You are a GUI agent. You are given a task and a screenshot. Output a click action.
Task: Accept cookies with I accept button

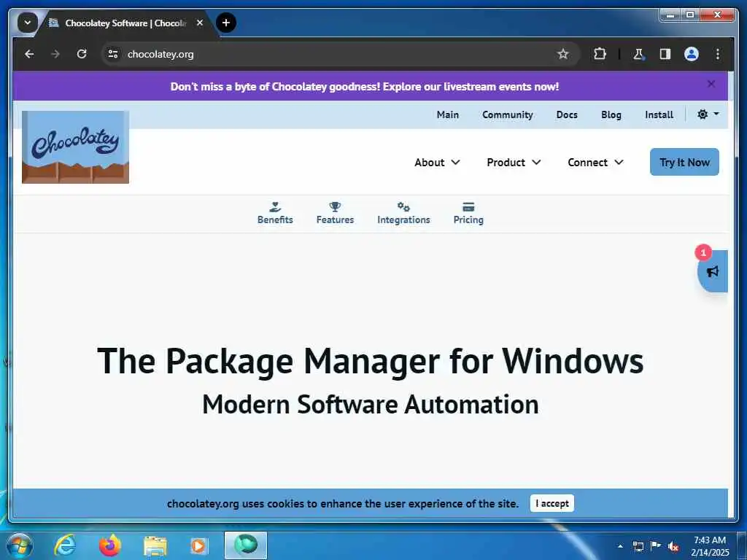(x=551, y=503)
